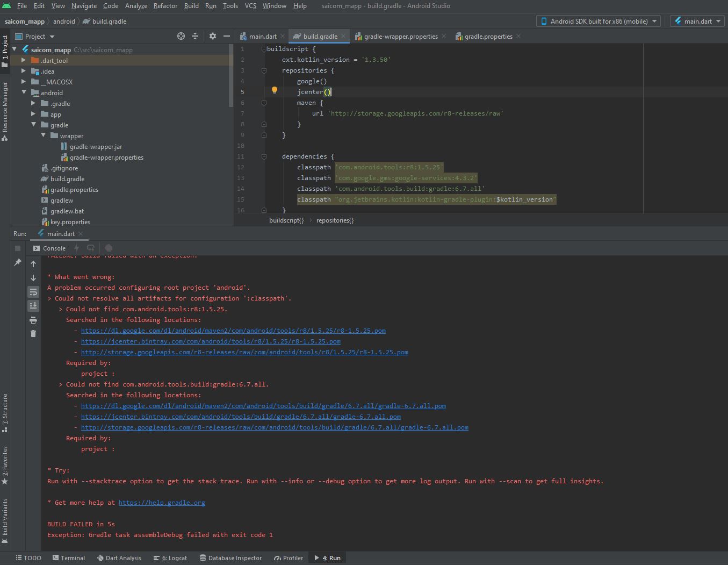The height and width of the screenshot is (565, 728).
Task: Open the Logcat tool window
Action: click(170, 558)
